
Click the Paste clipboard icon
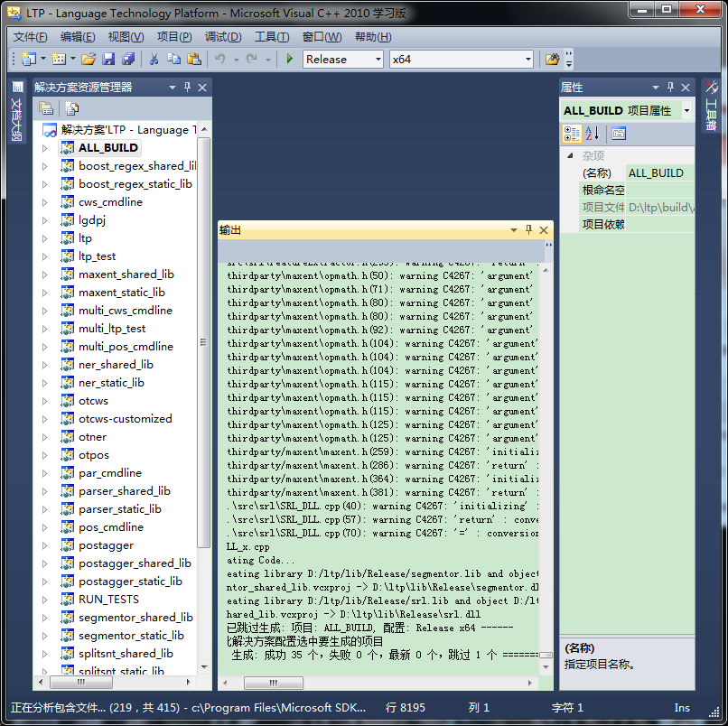193,59
